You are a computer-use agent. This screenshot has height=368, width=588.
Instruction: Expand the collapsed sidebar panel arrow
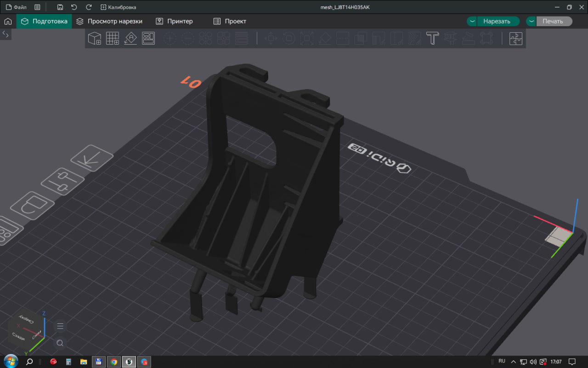coord(6,34)
